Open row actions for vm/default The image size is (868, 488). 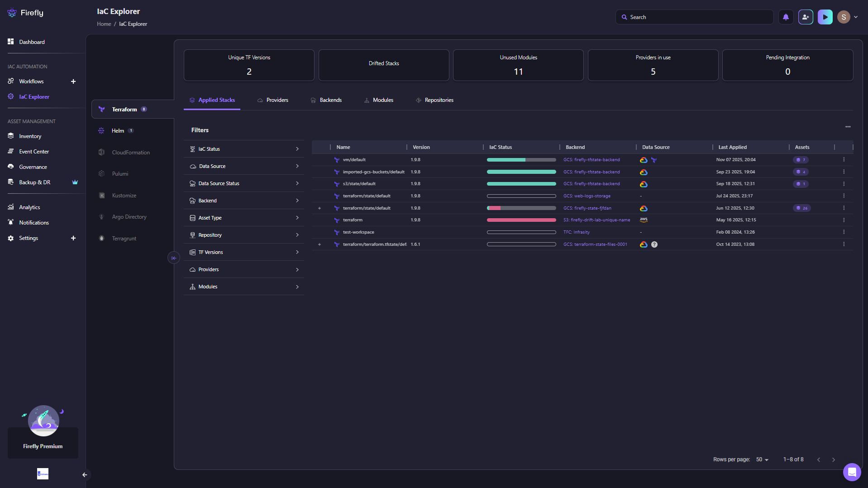point(844,160)
